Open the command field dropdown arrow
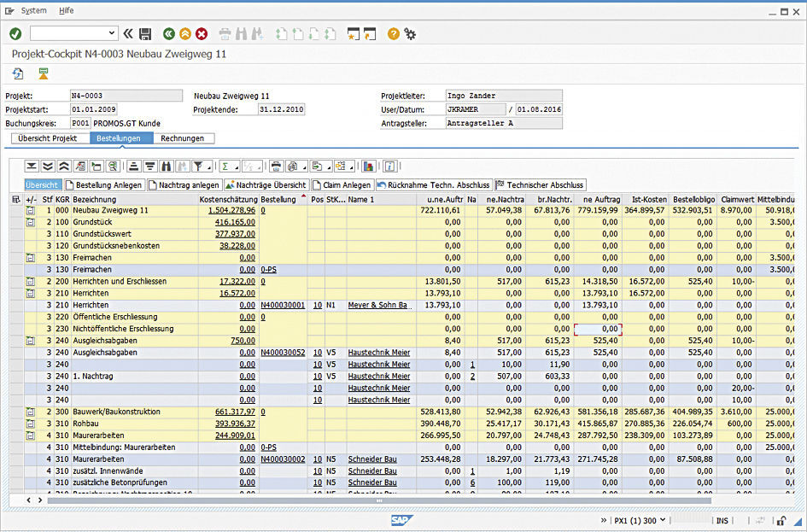 (112, 33)
